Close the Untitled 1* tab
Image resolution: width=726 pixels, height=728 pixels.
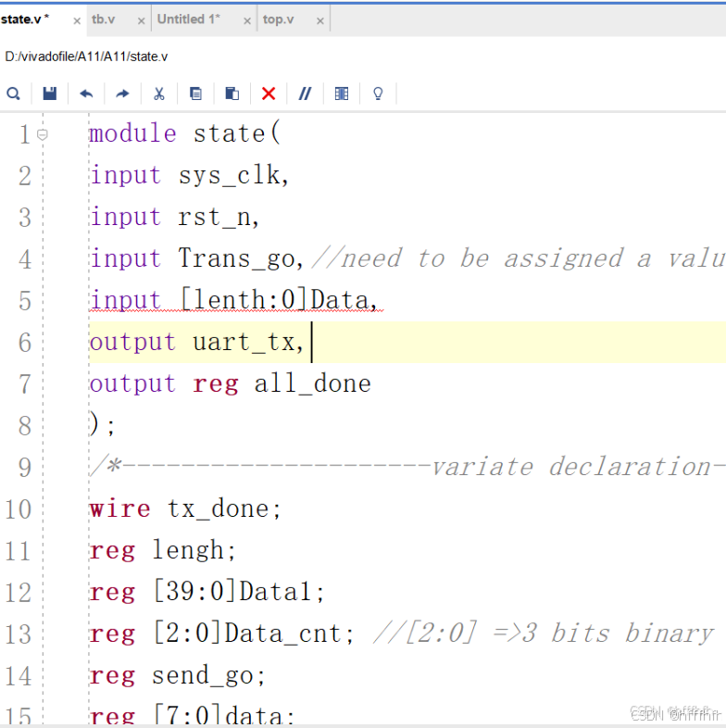(x=247, y=21)
